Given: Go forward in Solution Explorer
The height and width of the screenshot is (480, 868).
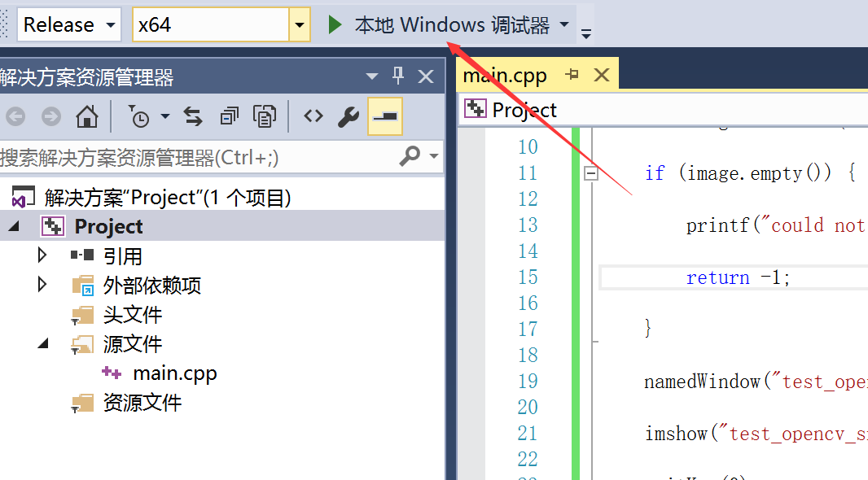Looking at the screenshot, I should 51,116.
